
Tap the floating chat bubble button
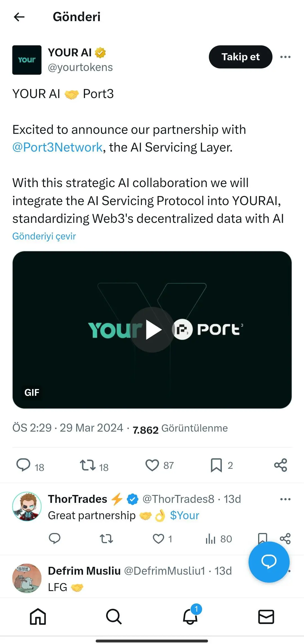coord(269,562)
